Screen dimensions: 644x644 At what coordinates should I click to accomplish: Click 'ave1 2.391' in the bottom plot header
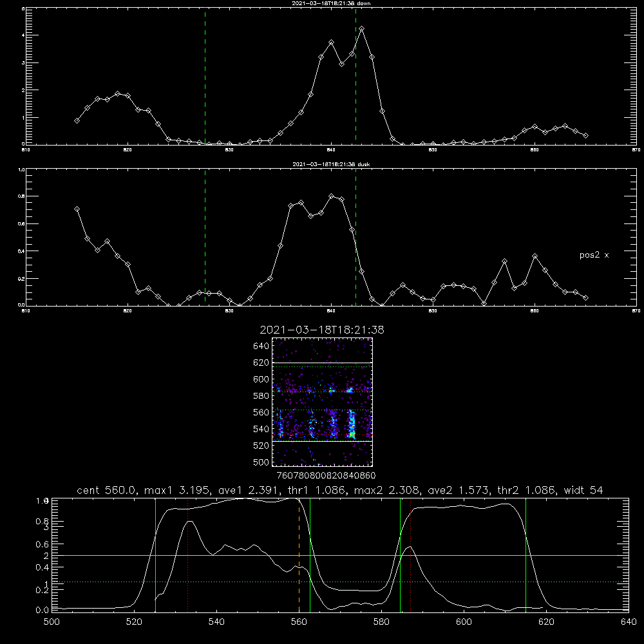[249, 490]
